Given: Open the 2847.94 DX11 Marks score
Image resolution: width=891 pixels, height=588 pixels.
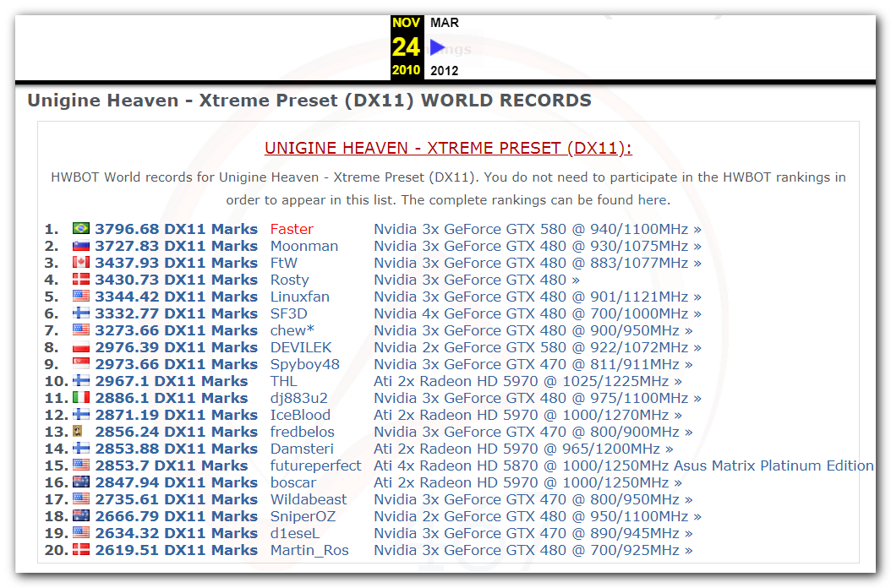Looking at the screenshot, I should click(176, 482).
